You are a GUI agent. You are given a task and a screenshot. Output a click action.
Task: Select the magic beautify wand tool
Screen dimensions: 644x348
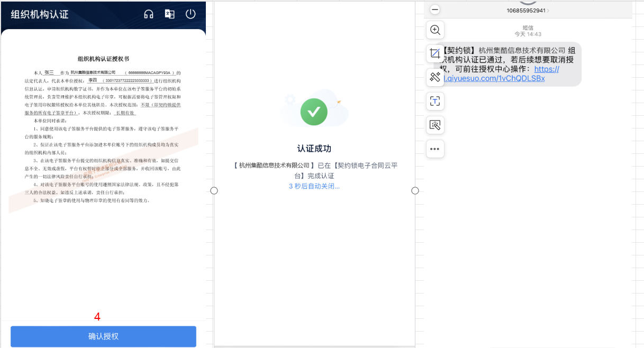click(x=435, y=77)
